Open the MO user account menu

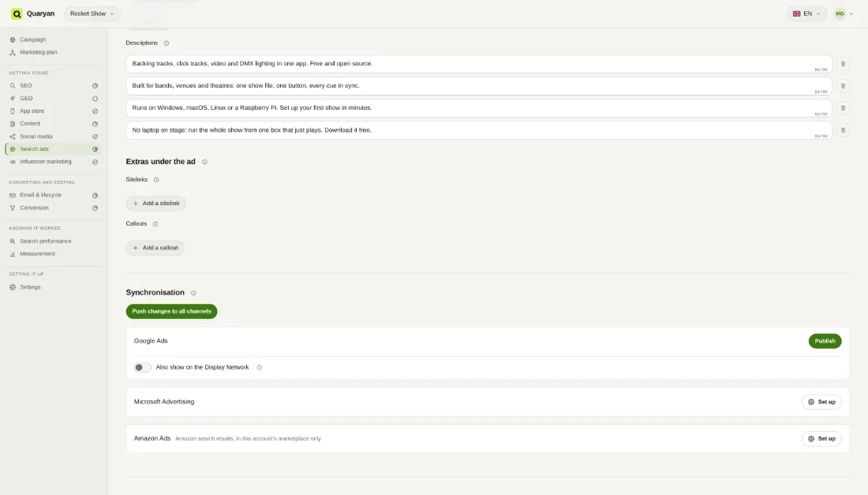[844, 14]
